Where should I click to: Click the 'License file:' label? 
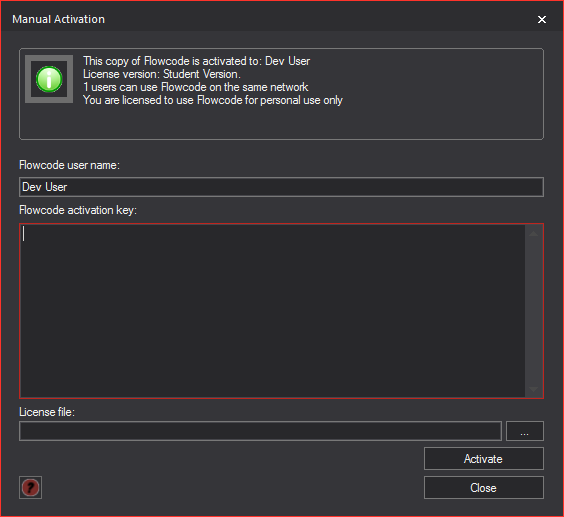point(47,412)
